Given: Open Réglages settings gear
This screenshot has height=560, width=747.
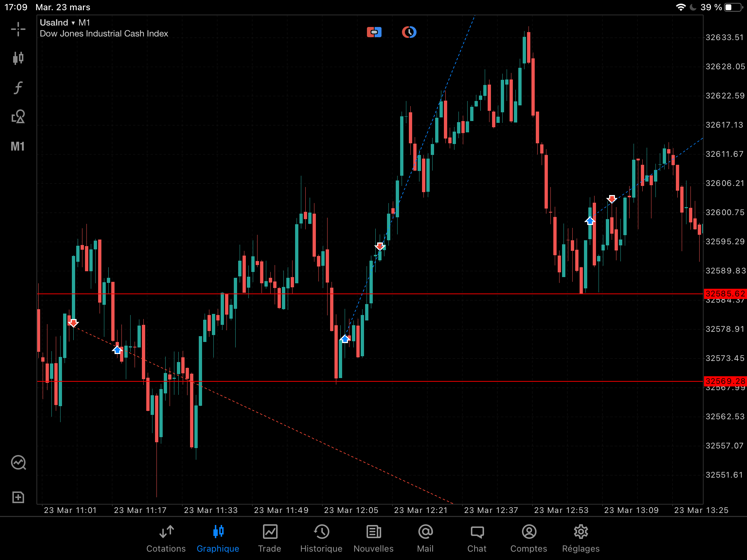Looking at the screenshot, I should pos(581,539).
